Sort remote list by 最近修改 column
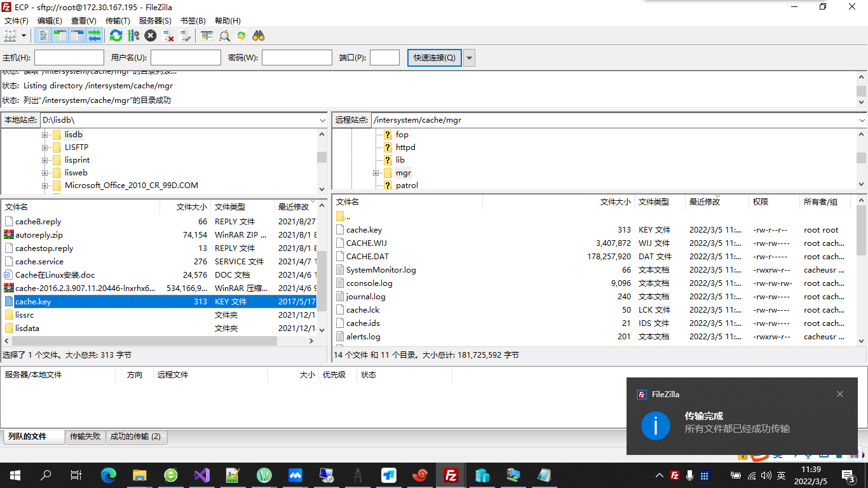Image resolution: width=868 pixels, height=488 pixels. click(x=717, y=202)
